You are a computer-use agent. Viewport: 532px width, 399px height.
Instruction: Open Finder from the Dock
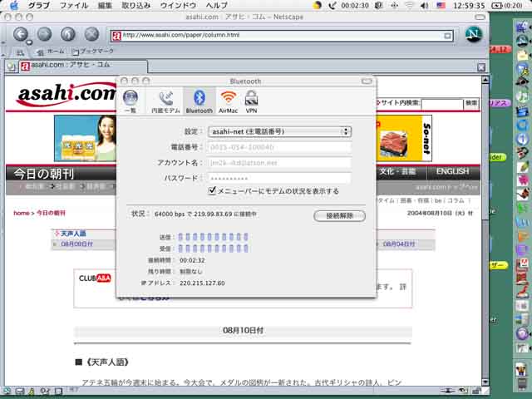[522, 26]
